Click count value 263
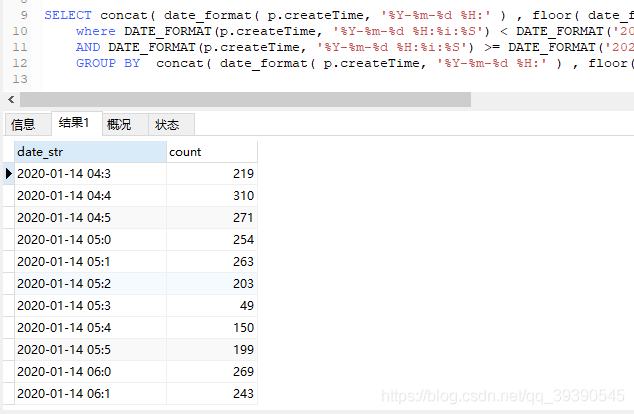The height and width of the screenshot is (414, 634). (212, 262)
